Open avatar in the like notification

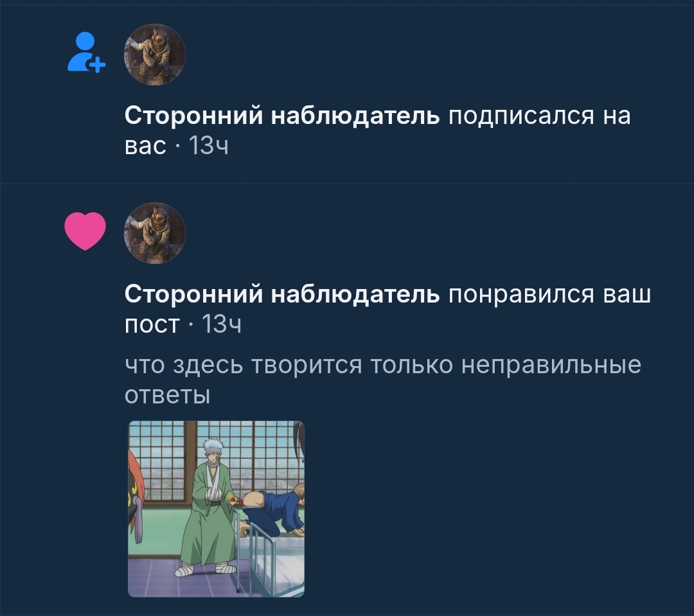[154, 233]
